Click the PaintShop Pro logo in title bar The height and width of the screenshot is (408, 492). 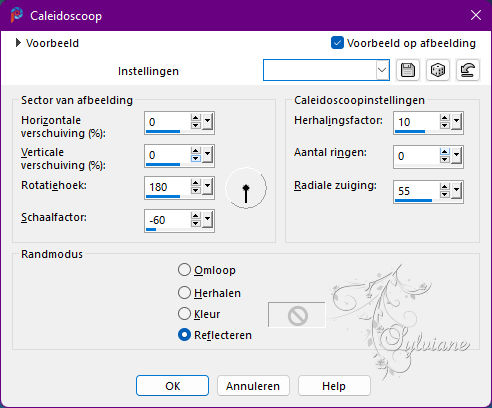[17, 15]
